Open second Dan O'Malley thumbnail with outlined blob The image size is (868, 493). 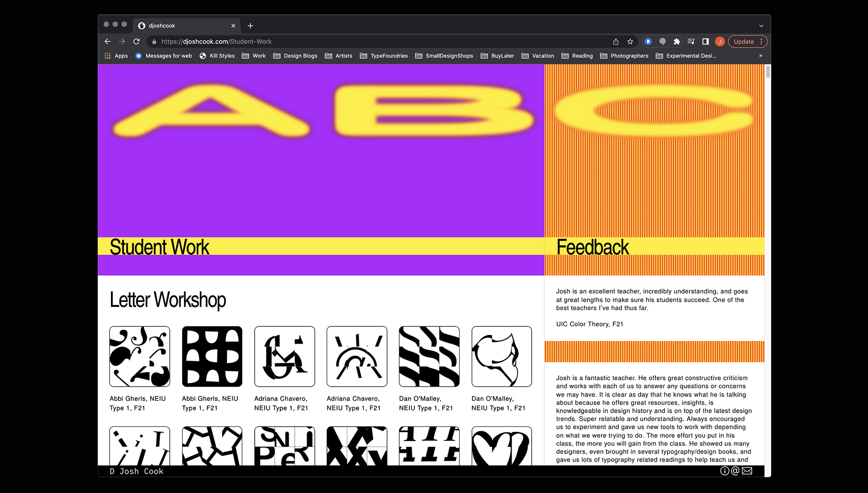coord(502,357)
